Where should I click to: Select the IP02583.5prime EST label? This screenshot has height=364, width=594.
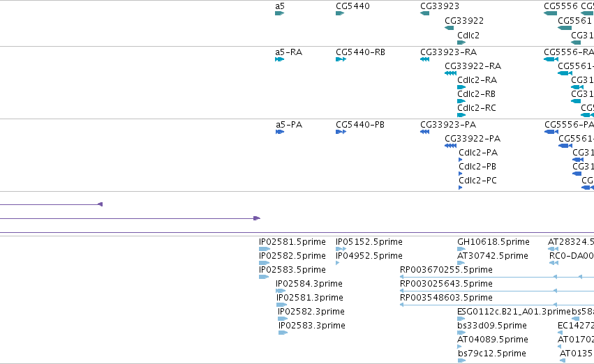(292, 270)
